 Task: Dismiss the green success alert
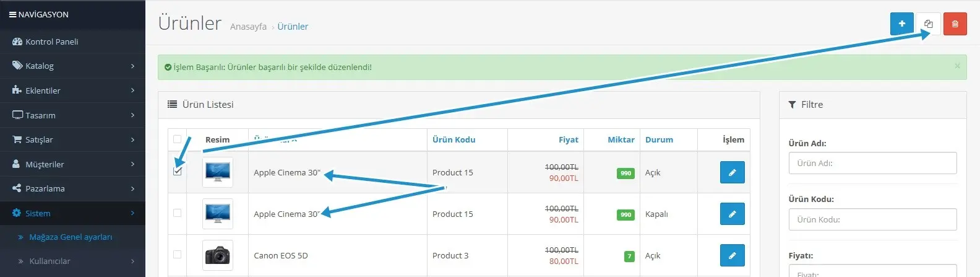coord(957,66)
